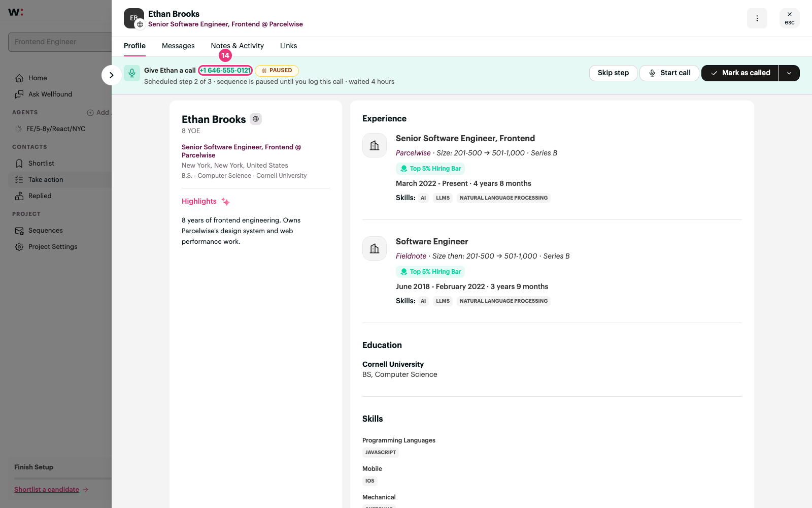Click Top 5% Hiring Bar badge under Parcelwise

pyautogui.click(x=430, y=169)
